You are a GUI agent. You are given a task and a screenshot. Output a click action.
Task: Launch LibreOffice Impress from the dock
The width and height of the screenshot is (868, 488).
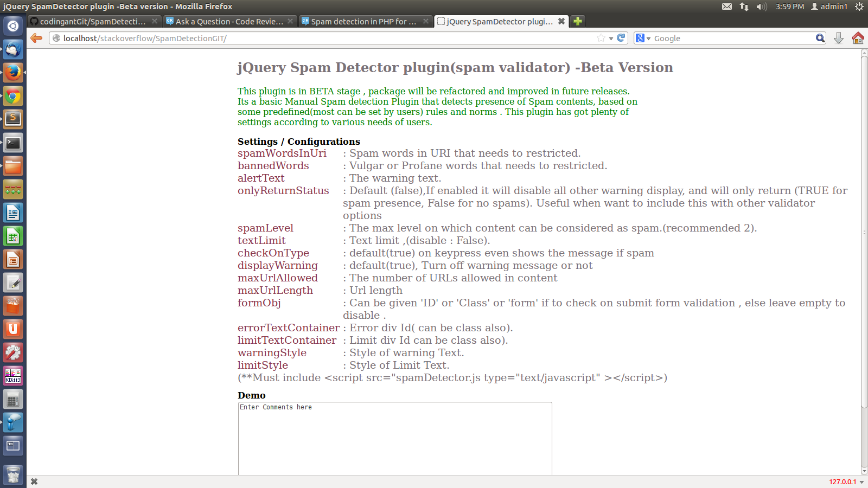(x=13, y=259)
